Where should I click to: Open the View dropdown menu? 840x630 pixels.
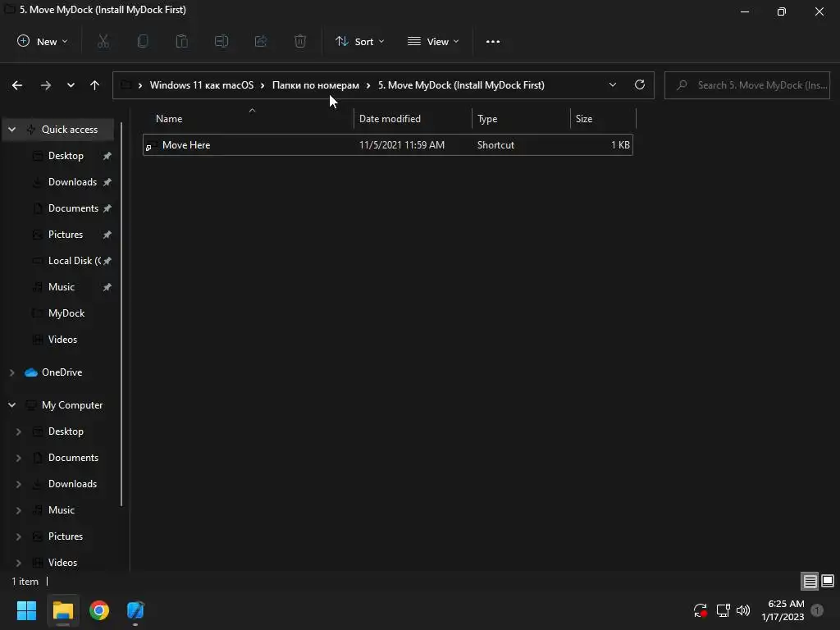433,41
